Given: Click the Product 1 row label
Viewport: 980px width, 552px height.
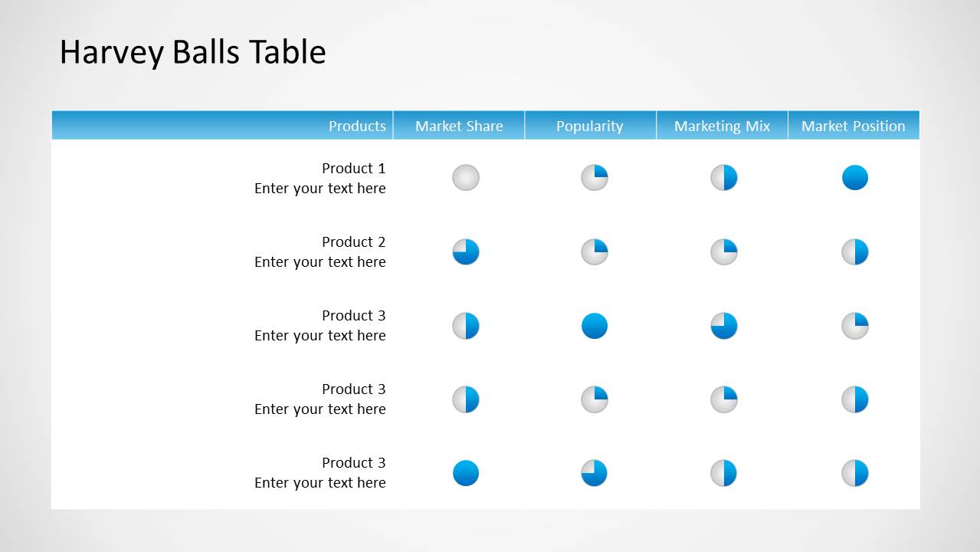Looking at the screenshot, I should pyautogui.click(x=353, y=169).
